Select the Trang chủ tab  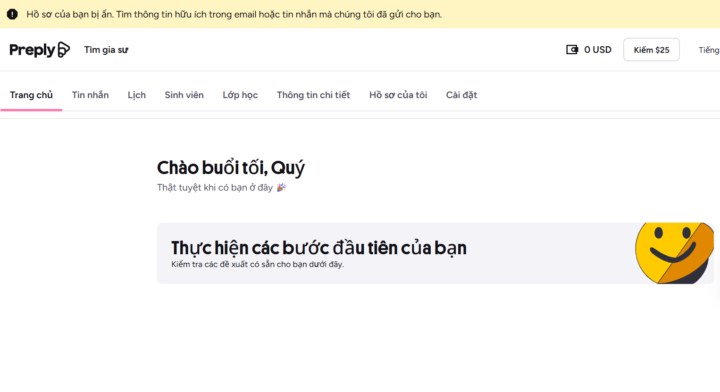tap(31, 95)
